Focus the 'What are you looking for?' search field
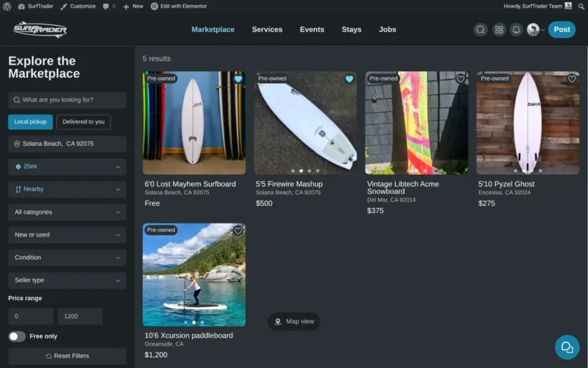Screen dimensions: 588x368 (67, 100)
